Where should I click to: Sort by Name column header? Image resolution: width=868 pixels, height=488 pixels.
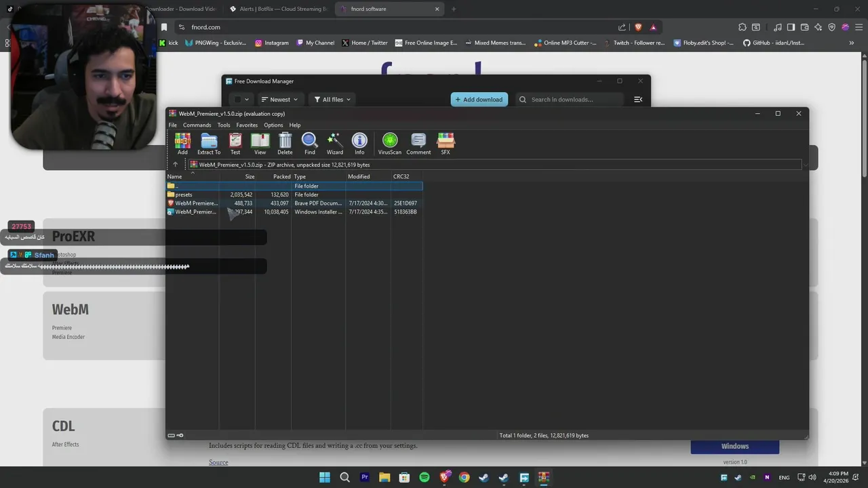pos(193,176)
